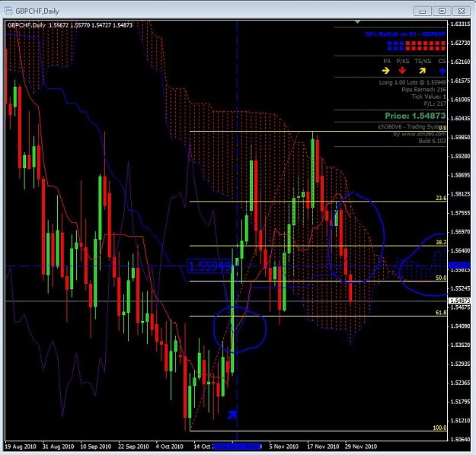
Task: Click the 1.58125 price axis value
Action: (x=460, y=194)
